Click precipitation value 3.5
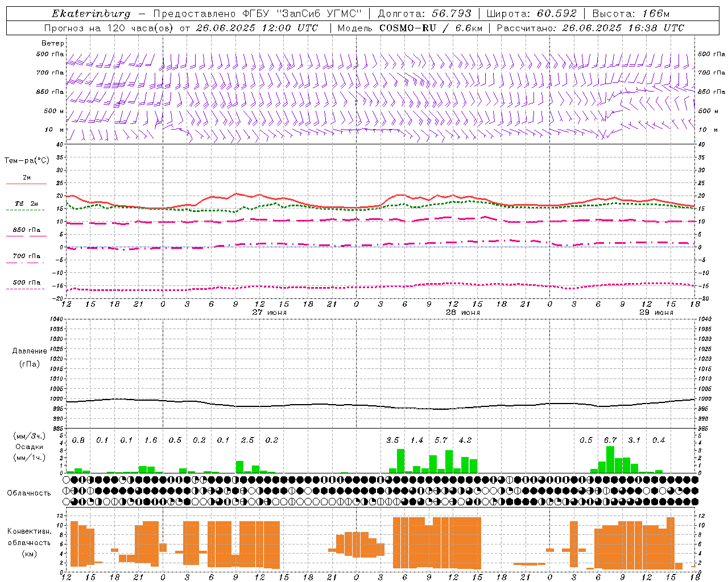The width and height of the screenshot is (728, 582). click(x=392, y=440)
